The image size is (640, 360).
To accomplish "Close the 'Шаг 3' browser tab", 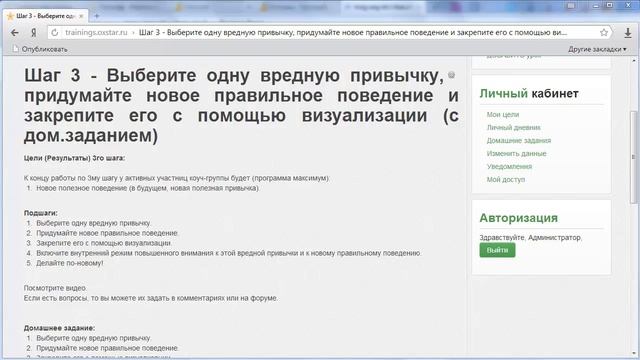I will (x=81, y=16).
